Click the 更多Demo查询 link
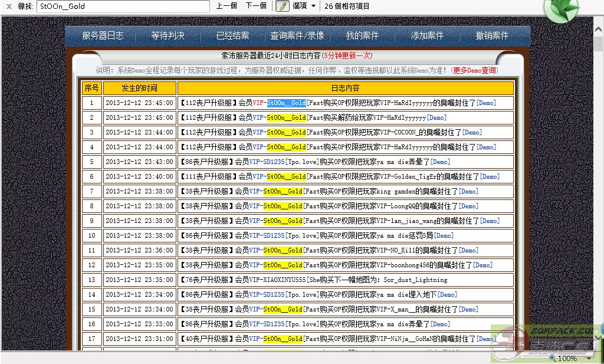The width and height of the screenshot is (604, 364). (474, 70)
